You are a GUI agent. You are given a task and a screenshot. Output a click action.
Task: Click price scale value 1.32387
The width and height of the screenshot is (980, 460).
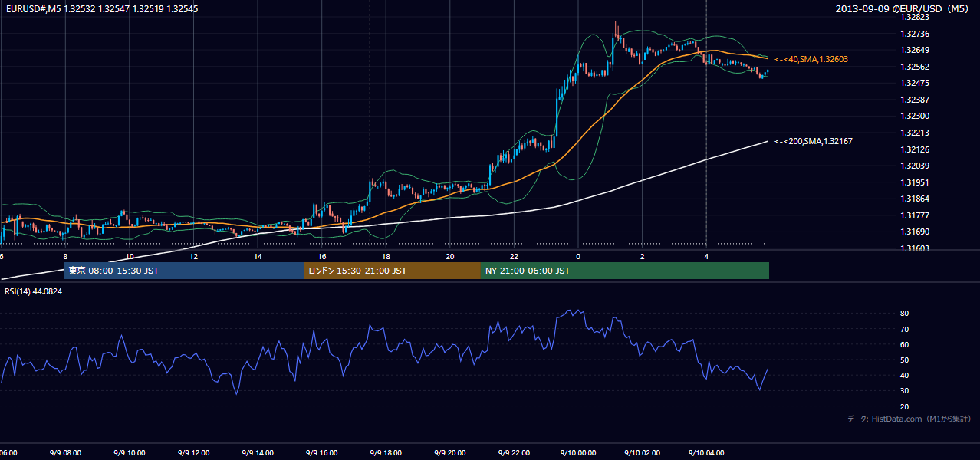(914, 100)
